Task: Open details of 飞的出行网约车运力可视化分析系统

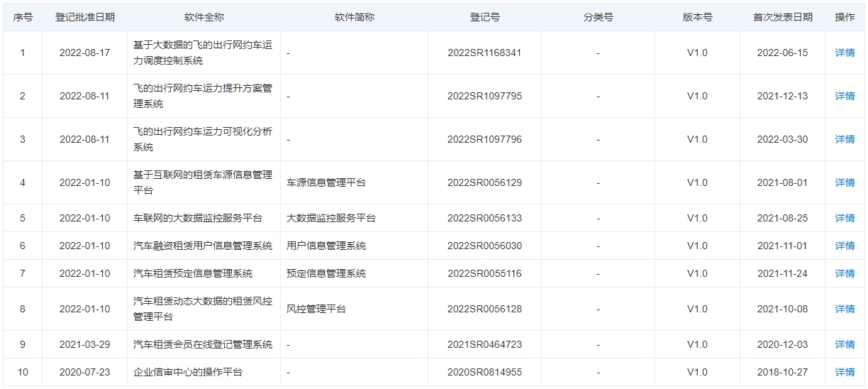Action: (845, 139)
